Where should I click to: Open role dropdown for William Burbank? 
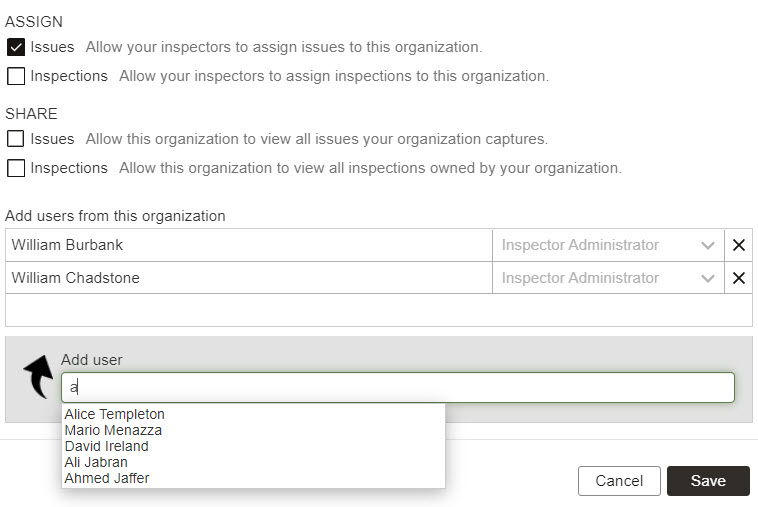click(608, 245)
